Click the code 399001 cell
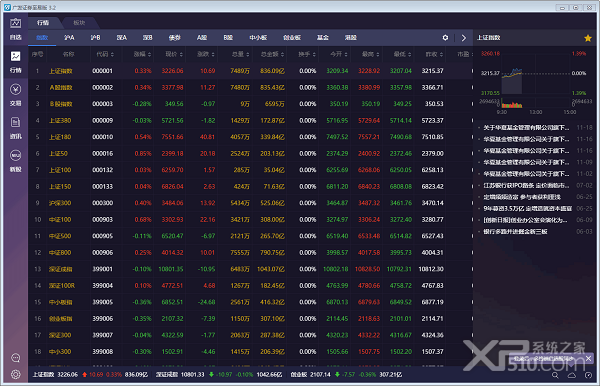Screen dimensions: 600x386 pos(103,269)
